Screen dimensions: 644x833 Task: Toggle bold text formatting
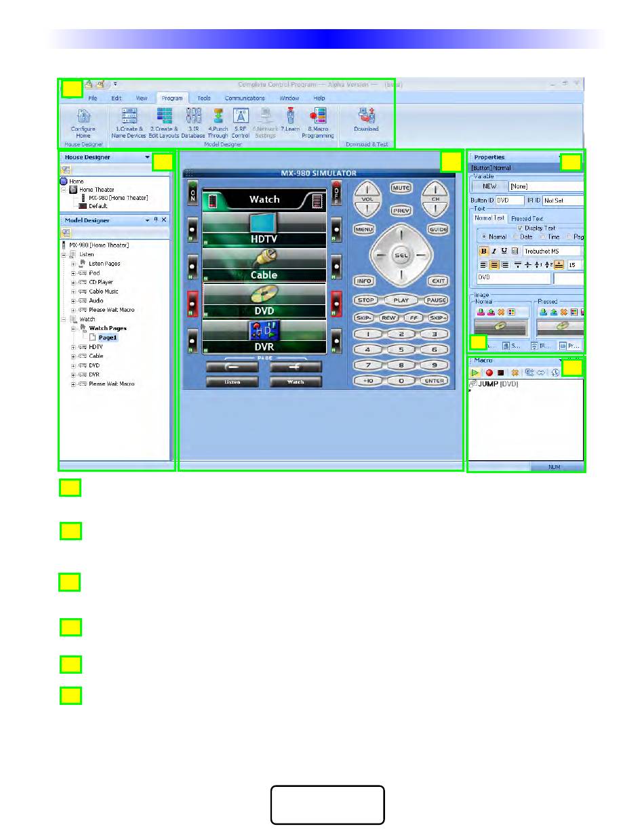coord(483,251)
